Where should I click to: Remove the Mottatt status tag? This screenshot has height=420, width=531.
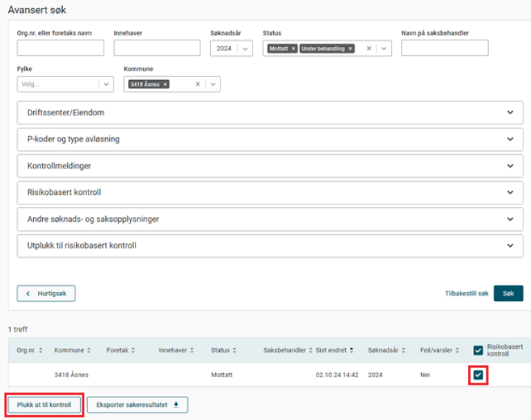point(293,48)
